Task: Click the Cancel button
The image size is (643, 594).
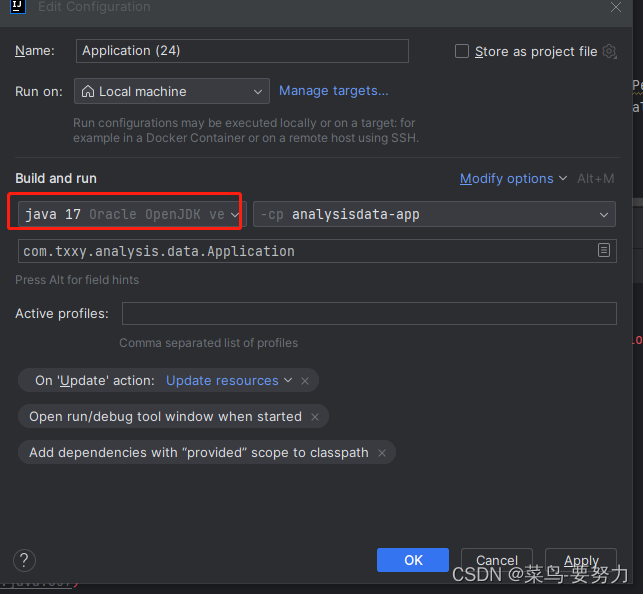Action: click(497, 560)
